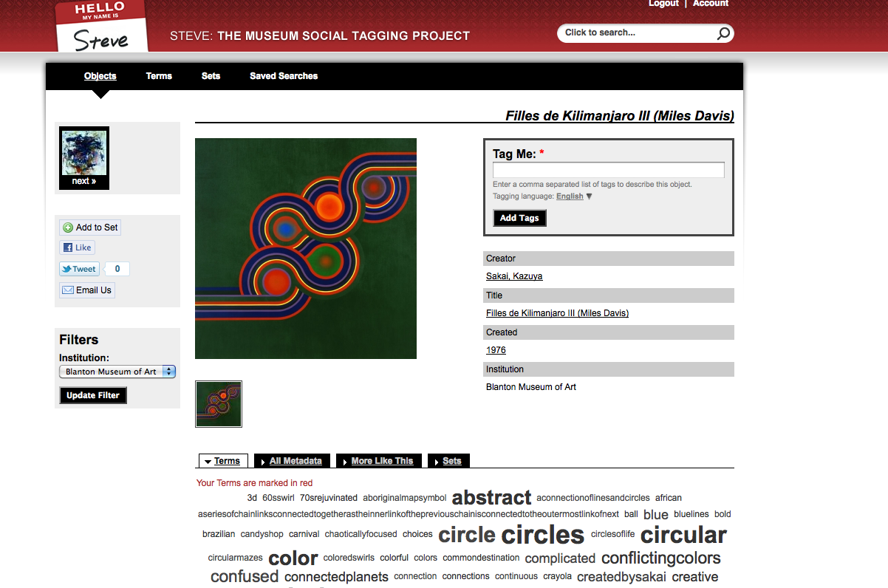Screen dimensions: 888x588
Task: Click the Update Filter button
Action: click(x=93, y=395)
